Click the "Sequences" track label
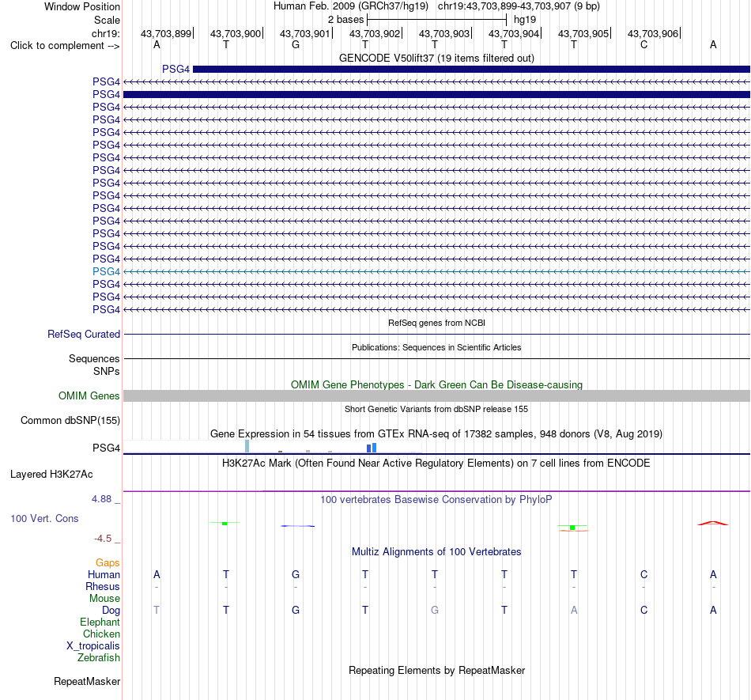The height and width of the screenshot is (700, 751). click(x=94, y=358)
